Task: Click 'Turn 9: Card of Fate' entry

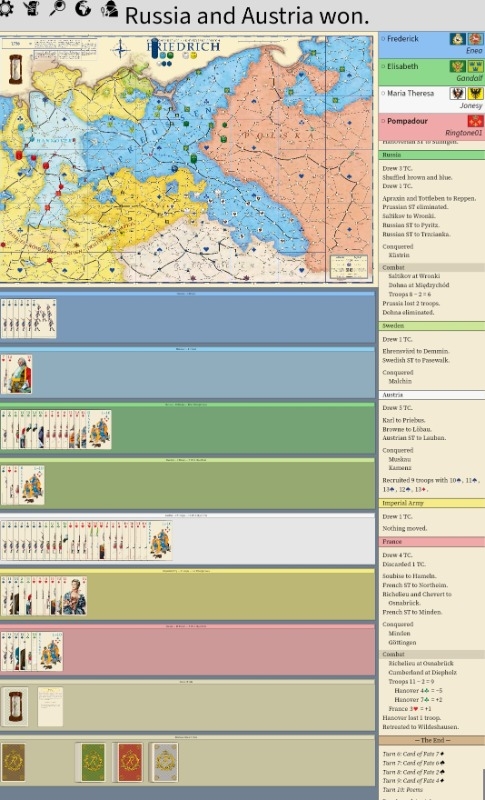Action: pos(413,781)
